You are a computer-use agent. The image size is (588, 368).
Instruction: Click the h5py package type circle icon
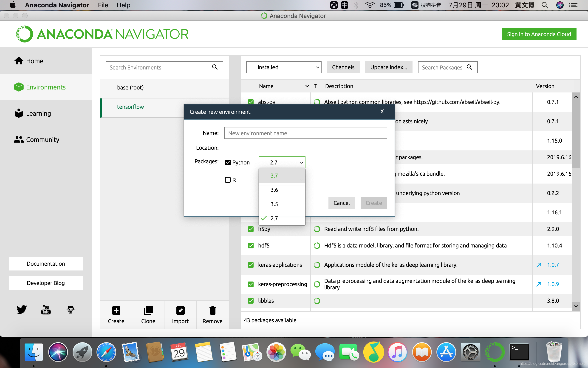[x=317, y=229]
